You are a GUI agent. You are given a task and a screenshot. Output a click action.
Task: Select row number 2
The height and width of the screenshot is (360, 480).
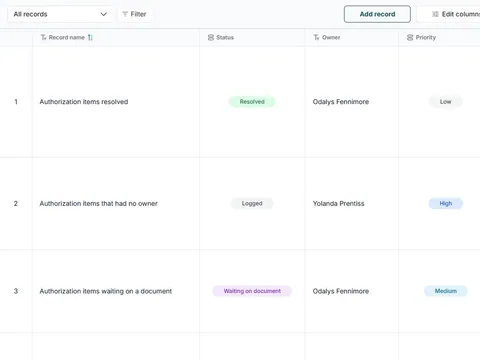[x=16, y=203]
